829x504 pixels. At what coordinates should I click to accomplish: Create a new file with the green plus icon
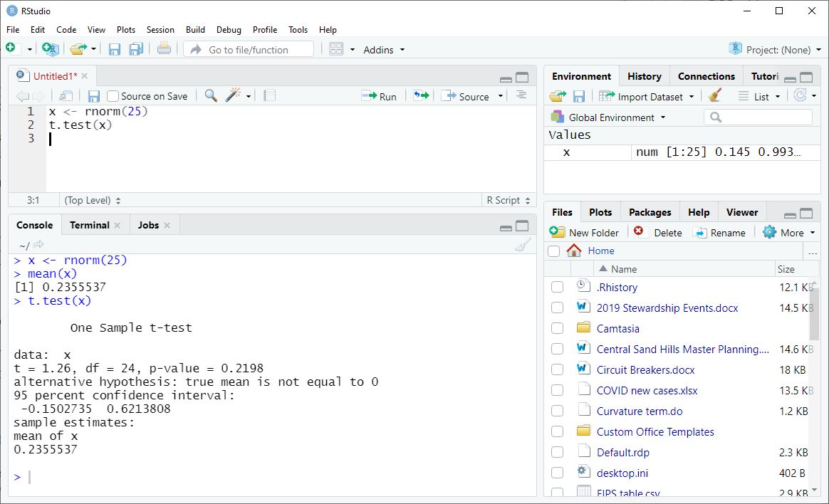click(11, 49)
